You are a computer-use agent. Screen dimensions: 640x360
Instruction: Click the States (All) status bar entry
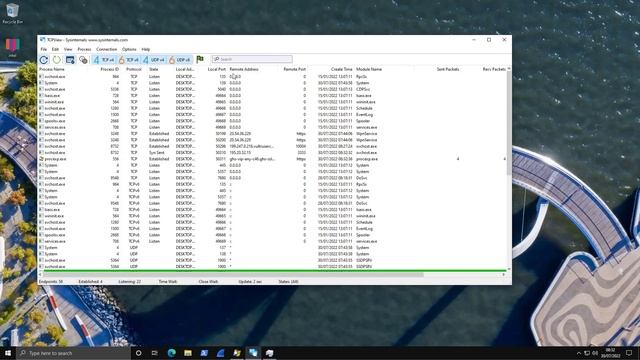click(288, 282)
